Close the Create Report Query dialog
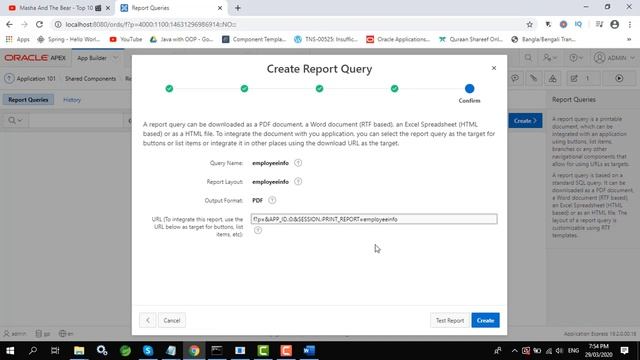This screenshot has height=360, width=640. pyautogui.click(x=494, y=68)
